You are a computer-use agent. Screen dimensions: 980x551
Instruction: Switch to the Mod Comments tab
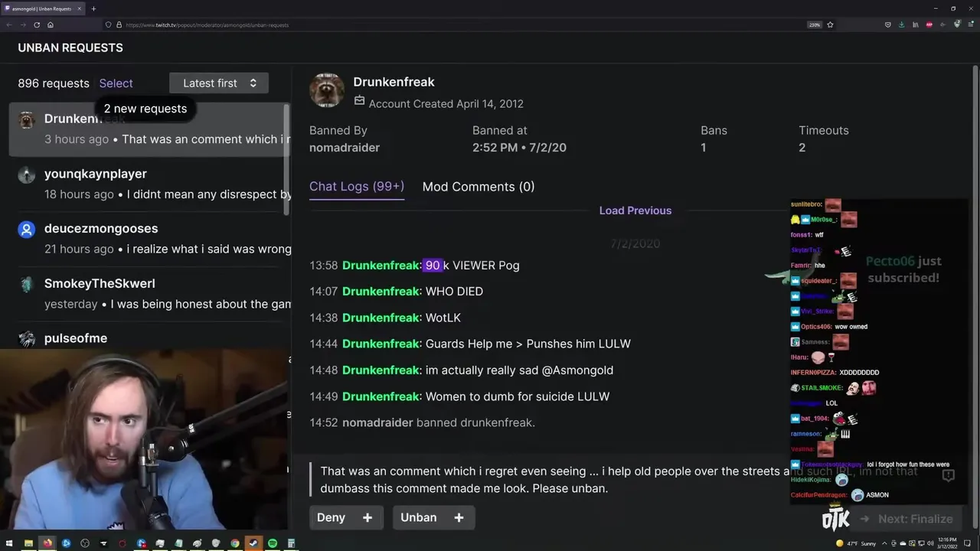[479, 187]
